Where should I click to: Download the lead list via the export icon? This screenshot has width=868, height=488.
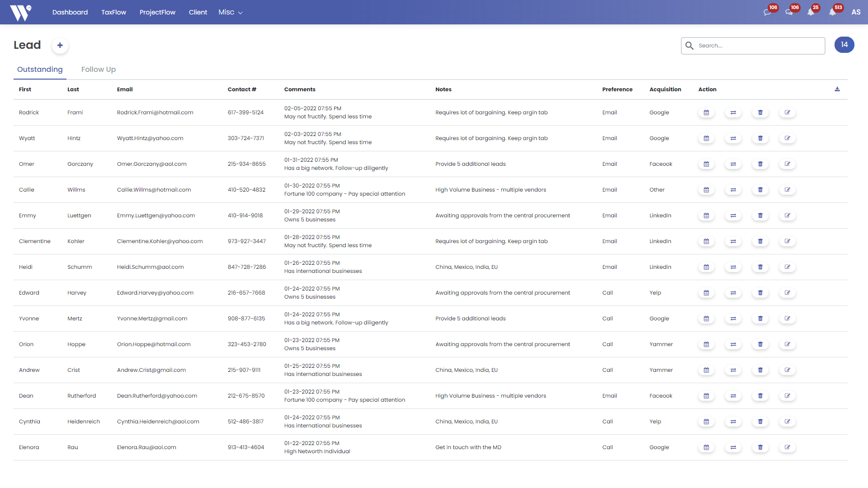click(837, 89)
